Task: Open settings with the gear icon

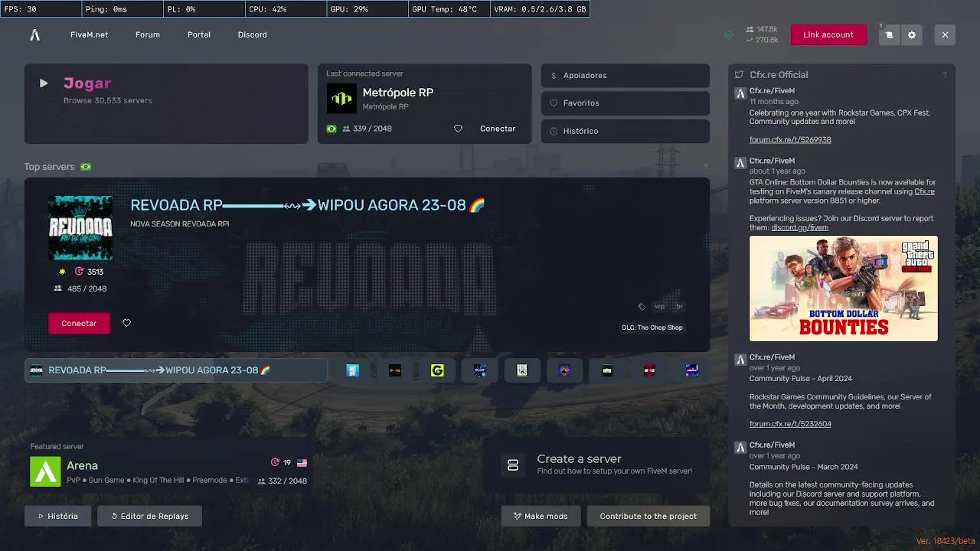Action: pos(912,34)
